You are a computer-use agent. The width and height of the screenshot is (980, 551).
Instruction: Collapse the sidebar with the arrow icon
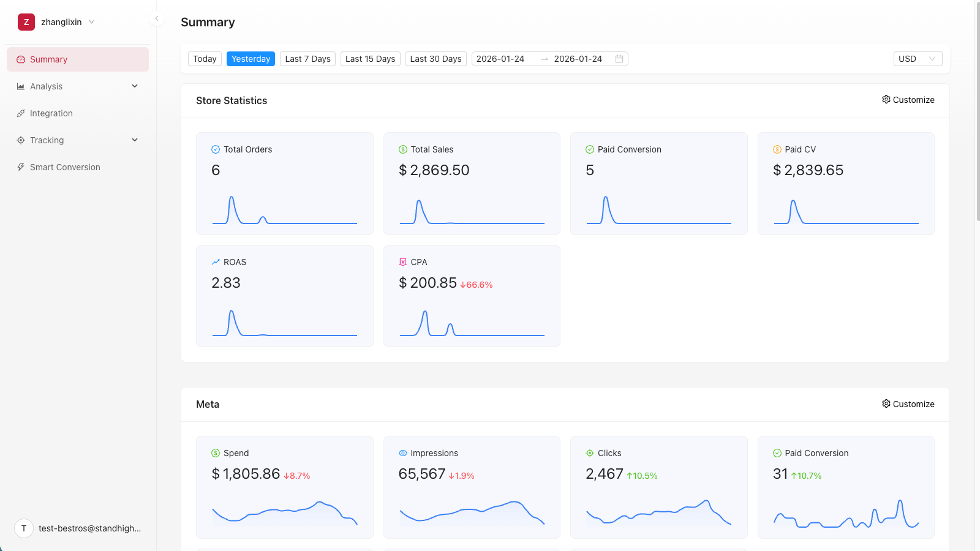tap(157, 18)
